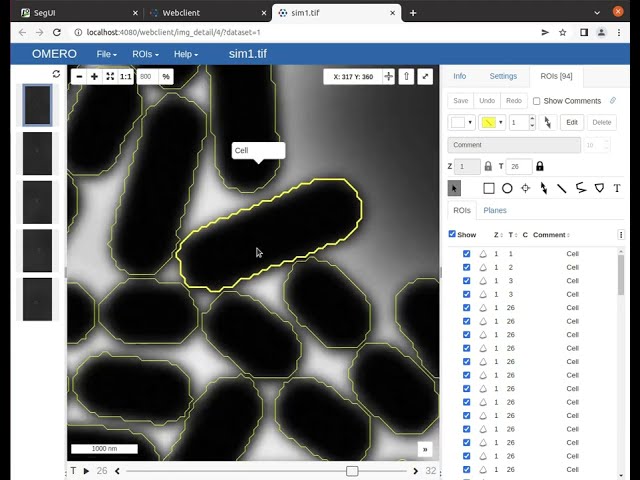Select the point marker tool
The height and width of the screenshot is (480, 640).
[x=525, y=188]
